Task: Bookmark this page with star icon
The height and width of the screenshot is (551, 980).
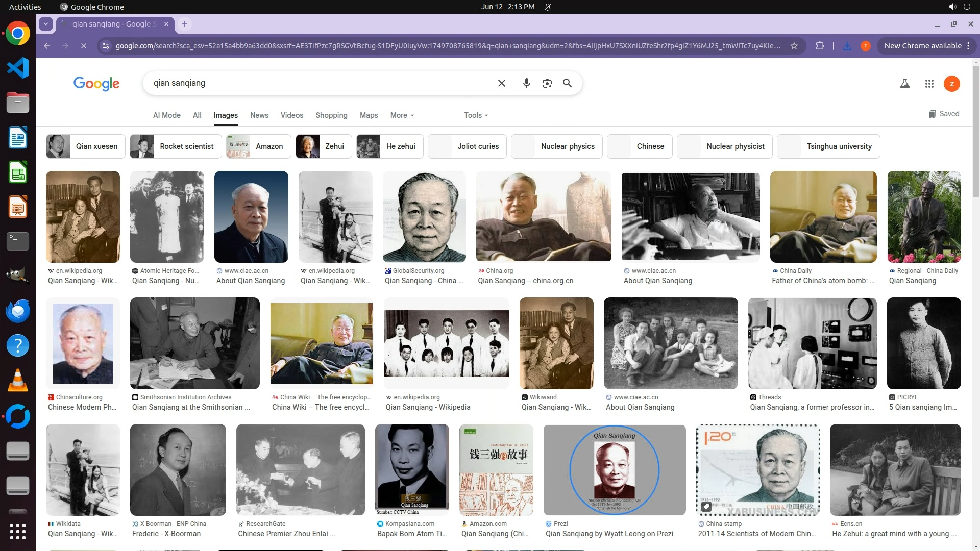Action: coord(794,46)
